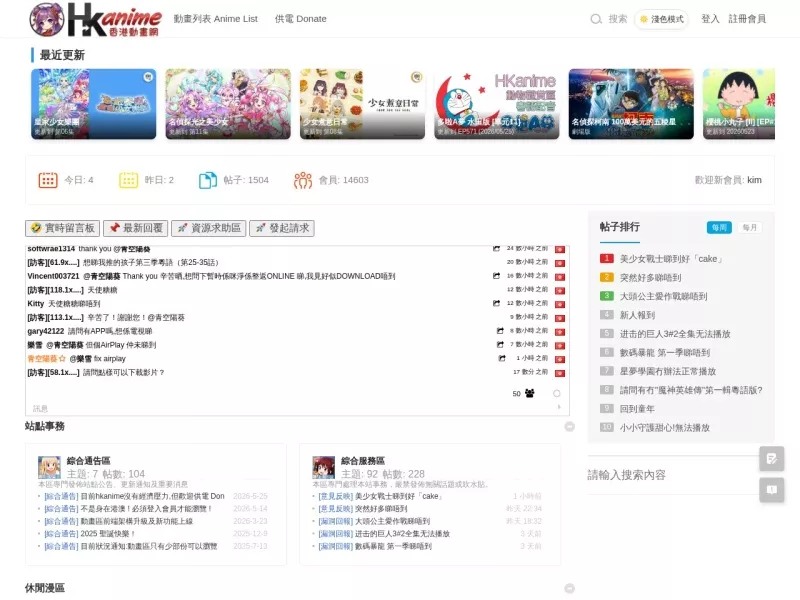Open the 綜合服務區 forum title
The image size is (800, 600).
pos(363,461)
